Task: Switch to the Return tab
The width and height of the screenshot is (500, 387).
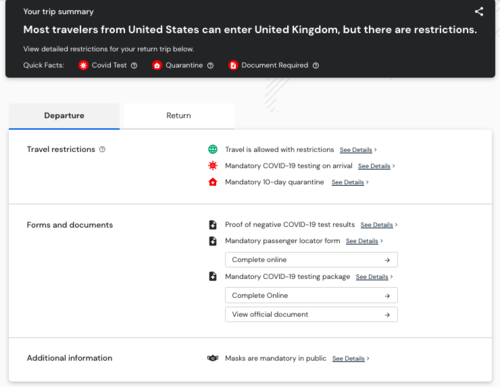Action: [179, 116]
